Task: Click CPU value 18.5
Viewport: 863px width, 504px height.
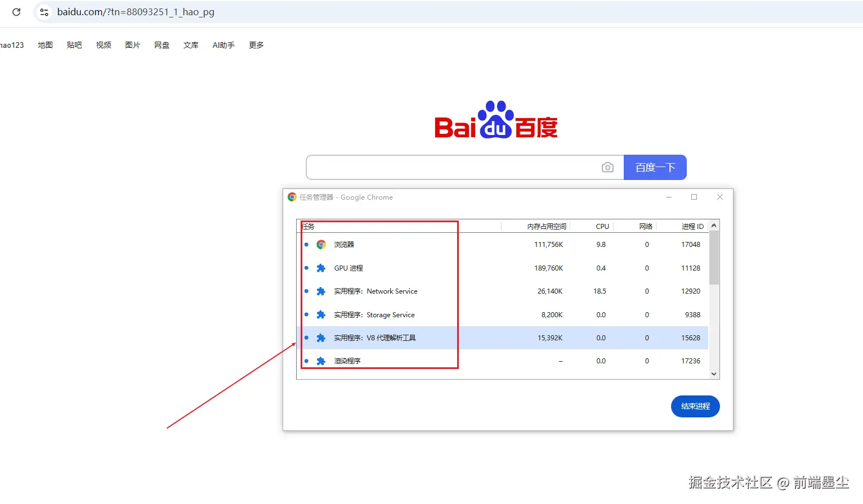Action: [x=600, y=291]
